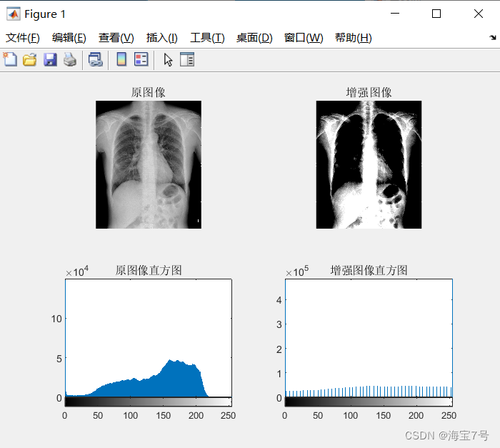This screenshot has width=500, height=448.
Task: Click the 原图像直方图 title text
Action: (x=149, y=270)
